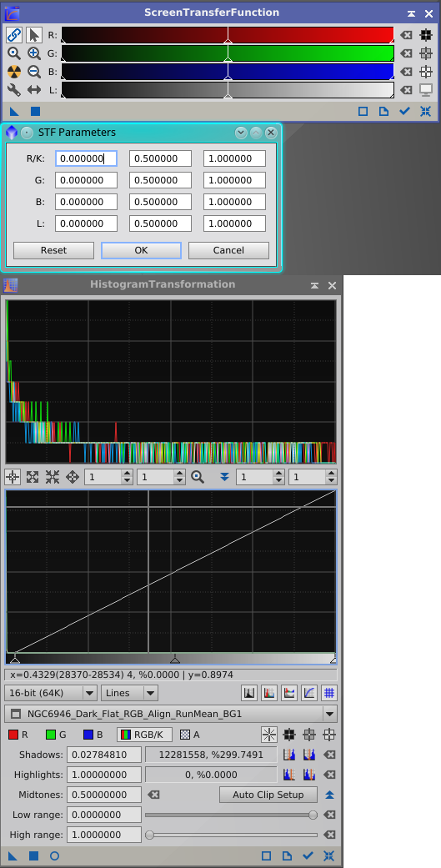
Task: Toggle STF enable monitor icon
Action: [425, 90]
